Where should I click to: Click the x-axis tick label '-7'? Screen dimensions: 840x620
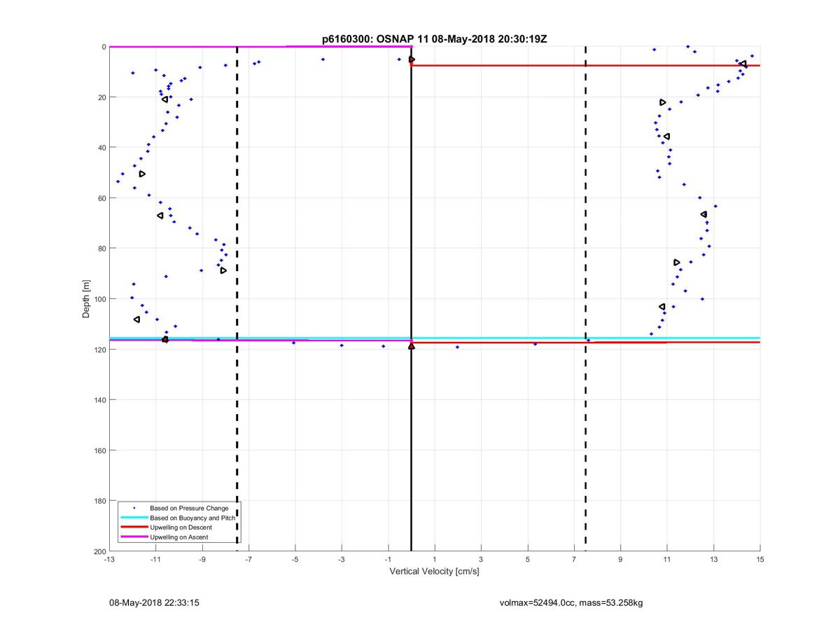[248, 560]
